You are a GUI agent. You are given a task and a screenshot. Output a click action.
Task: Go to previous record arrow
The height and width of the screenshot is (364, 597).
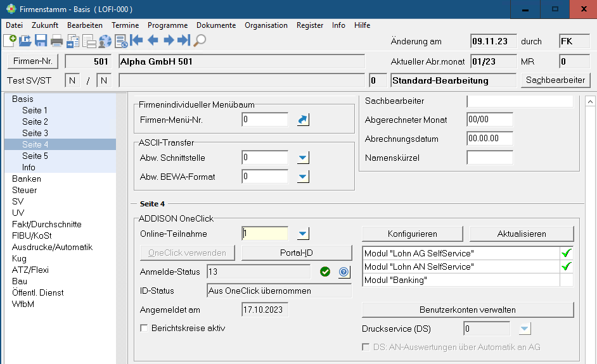[x=153, y=40]
